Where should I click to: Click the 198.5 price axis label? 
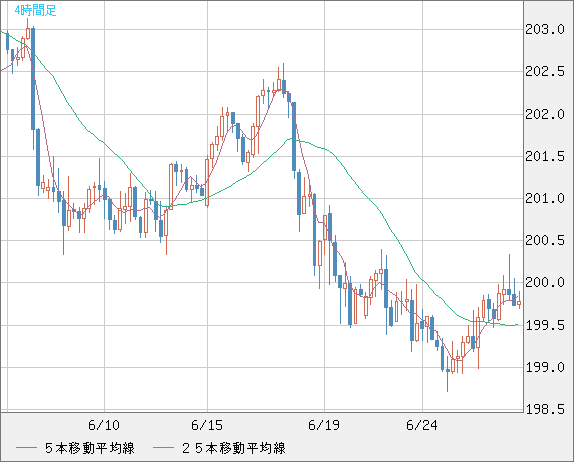click(545, 409)
